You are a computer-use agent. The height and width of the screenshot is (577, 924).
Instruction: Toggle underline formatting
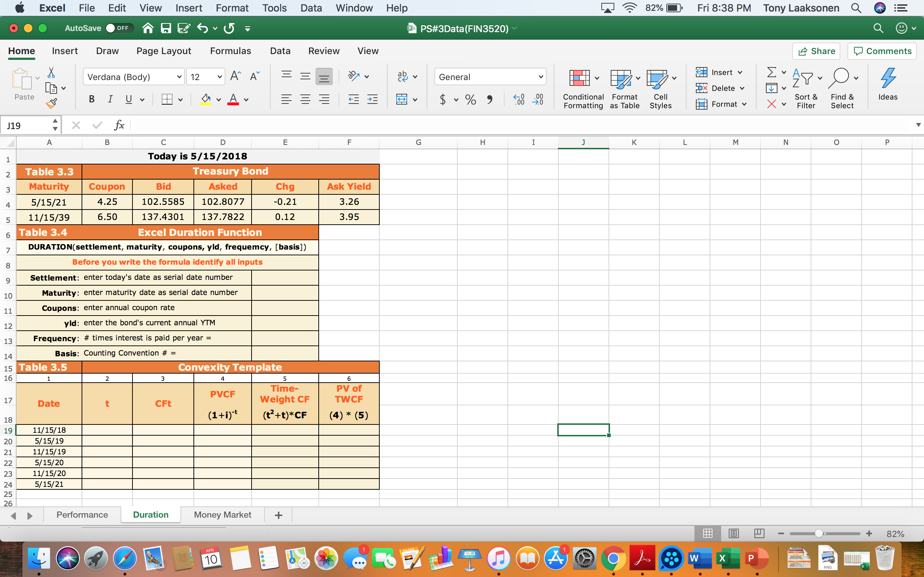pos(128,99)
